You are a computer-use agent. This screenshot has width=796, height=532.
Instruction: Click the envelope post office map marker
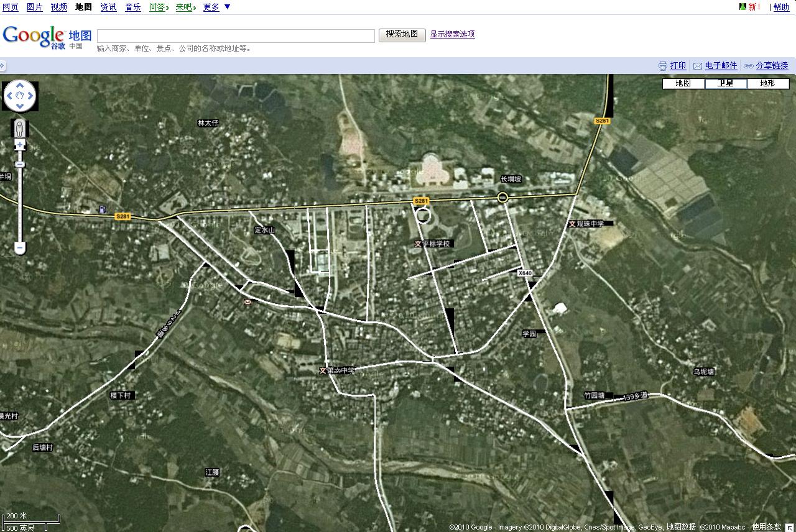(248, 301)
